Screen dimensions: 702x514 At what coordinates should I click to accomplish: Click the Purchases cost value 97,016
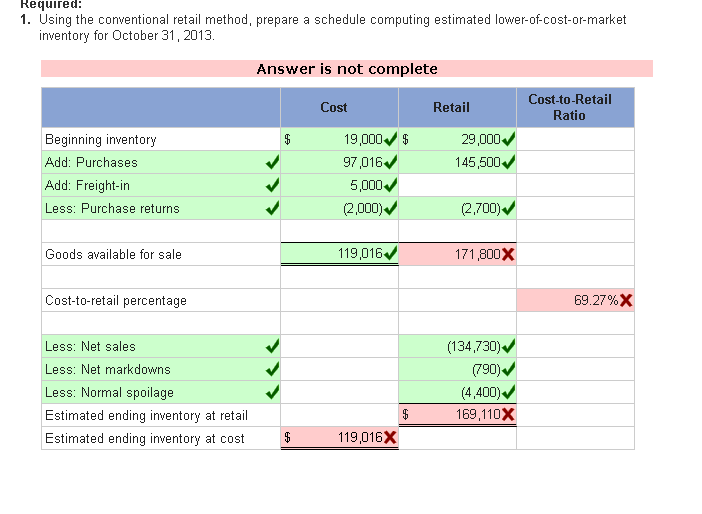click(x=363, y=162)
